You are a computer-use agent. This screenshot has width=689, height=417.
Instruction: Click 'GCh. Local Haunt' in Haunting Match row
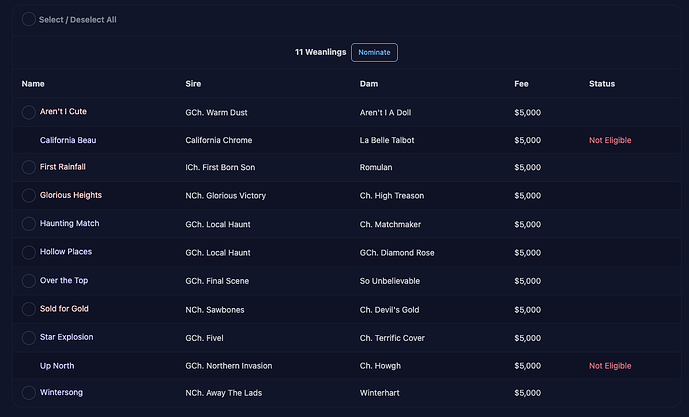coord(218,225)
